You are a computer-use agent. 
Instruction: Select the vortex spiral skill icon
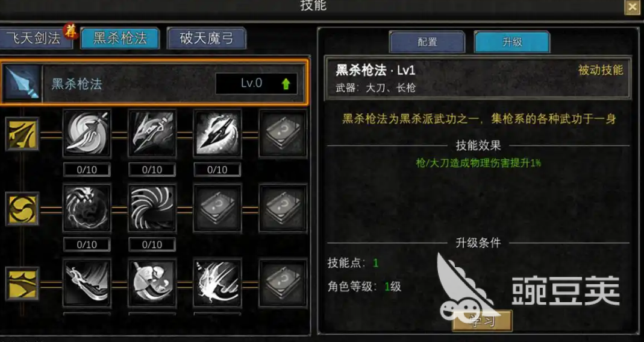[x=152, y=209]
